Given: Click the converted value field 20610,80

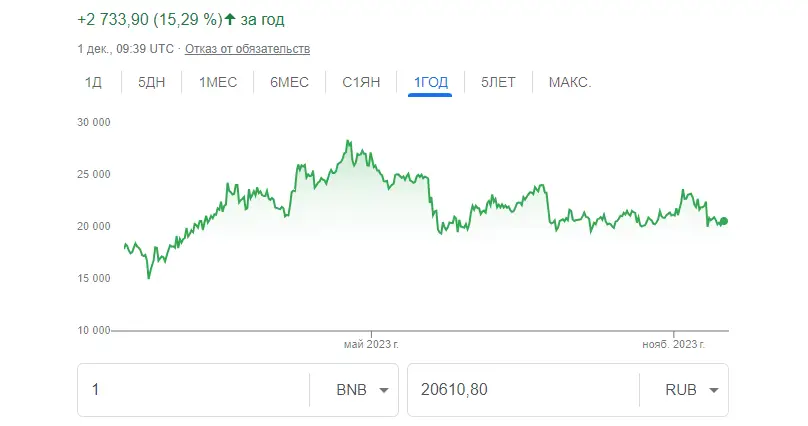Looking at the screenshot, I should (524, 390).
